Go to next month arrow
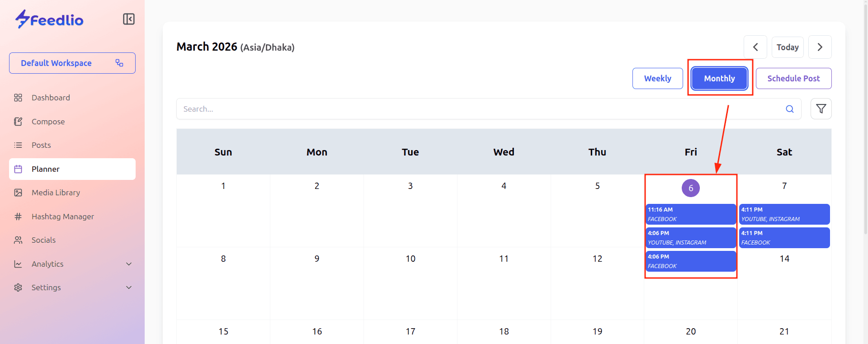The width and height of the screenshot is (868, 344). 820,47
